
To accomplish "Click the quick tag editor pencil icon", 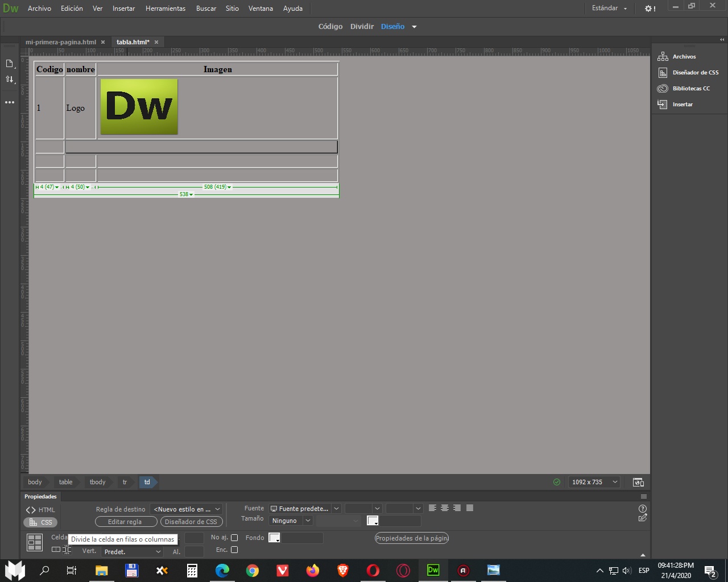I will (643, 518).
